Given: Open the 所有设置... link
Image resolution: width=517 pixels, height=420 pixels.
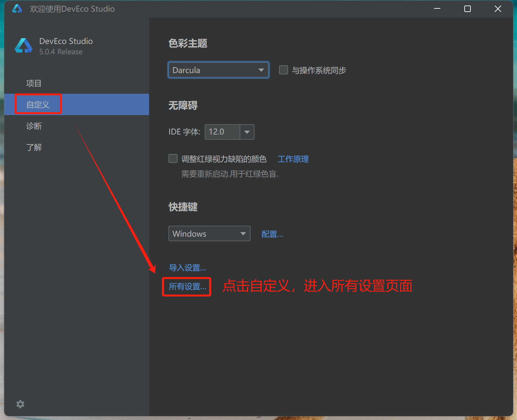Looking at the screenshot, I should pyautogui.click(x=188, y=286).
